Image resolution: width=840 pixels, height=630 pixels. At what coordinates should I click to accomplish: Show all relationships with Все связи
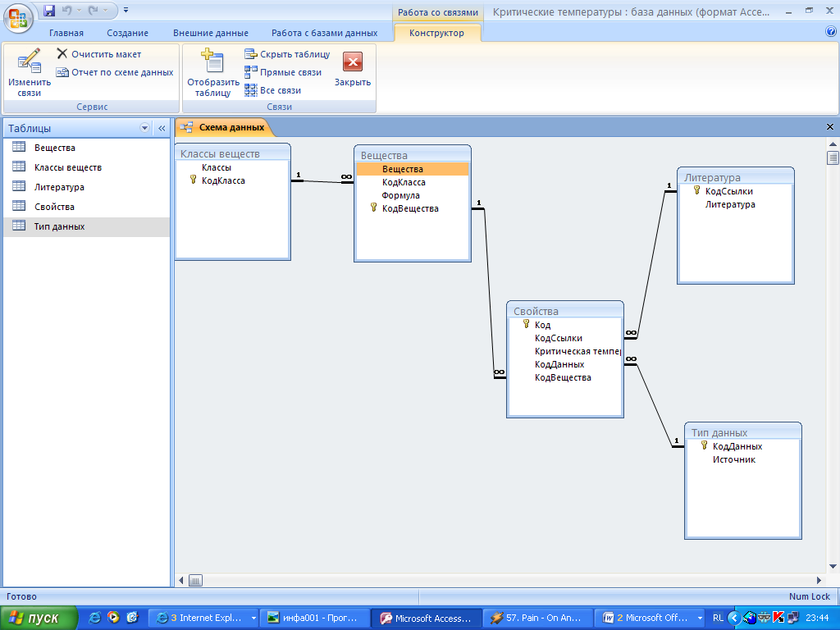point(272,90)
